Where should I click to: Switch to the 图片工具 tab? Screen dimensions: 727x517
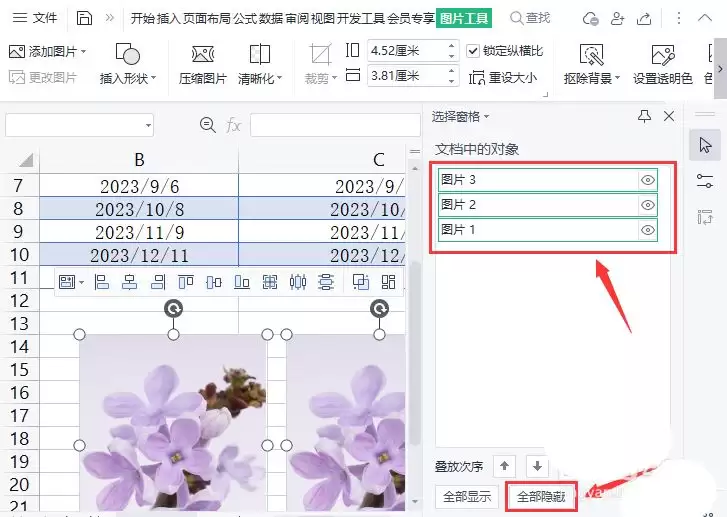click(x=464, y=19)
